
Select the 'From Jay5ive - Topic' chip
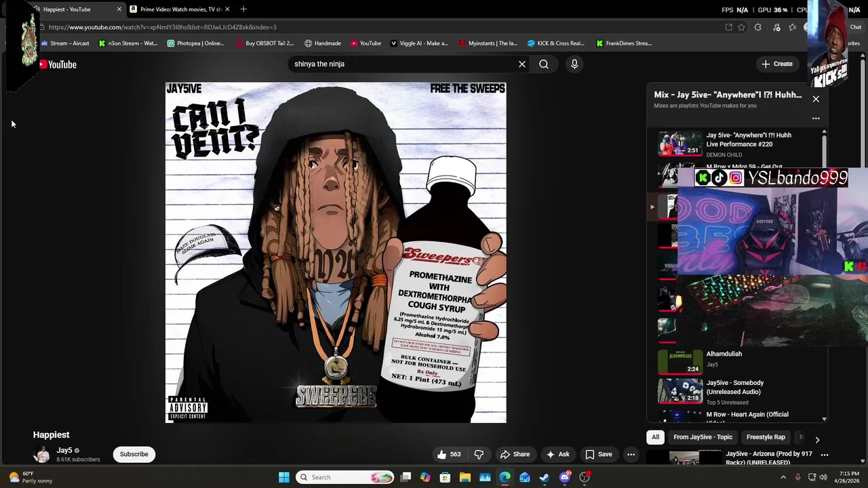click(703, 437)
